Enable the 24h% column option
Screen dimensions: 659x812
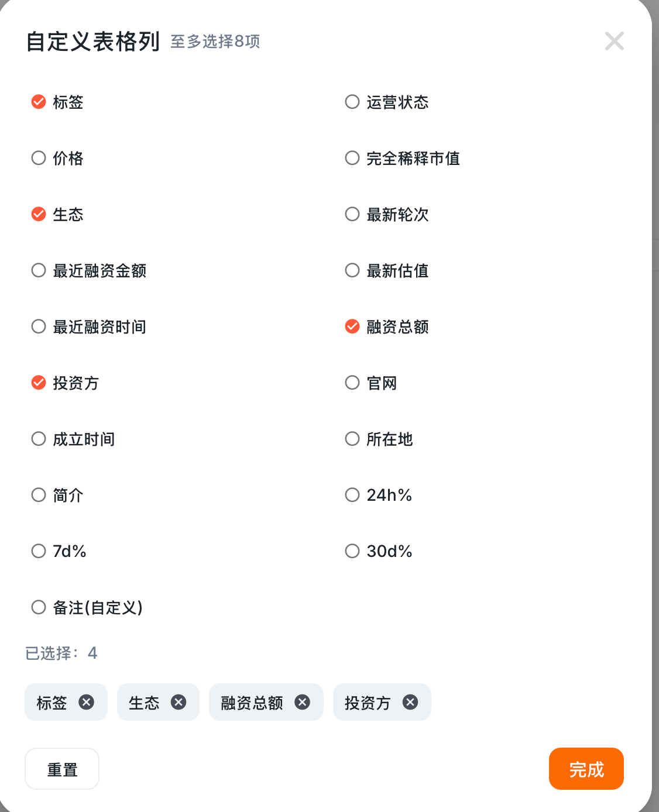pos(352,495)
